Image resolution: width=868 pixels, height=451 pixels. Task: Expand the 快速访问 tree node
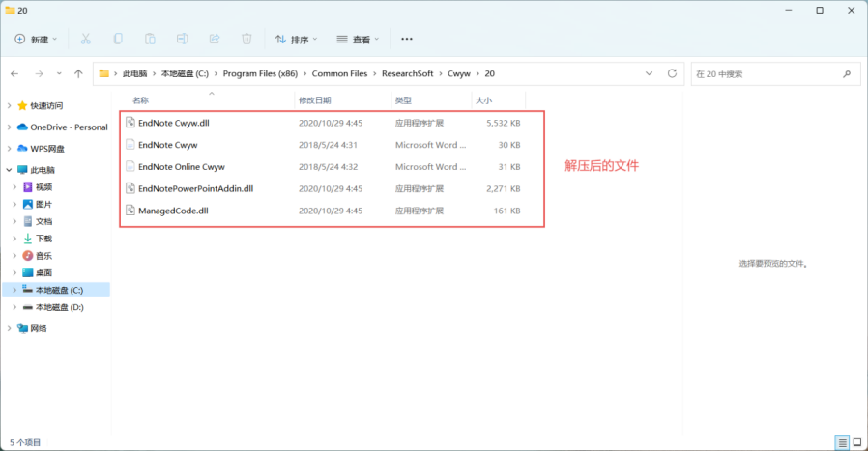click(9, 105)
